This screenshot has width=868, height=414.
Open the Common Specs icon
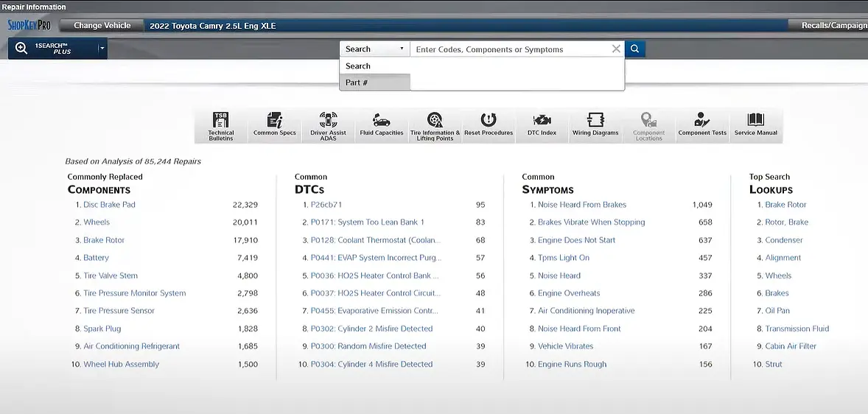click(274, 125)
